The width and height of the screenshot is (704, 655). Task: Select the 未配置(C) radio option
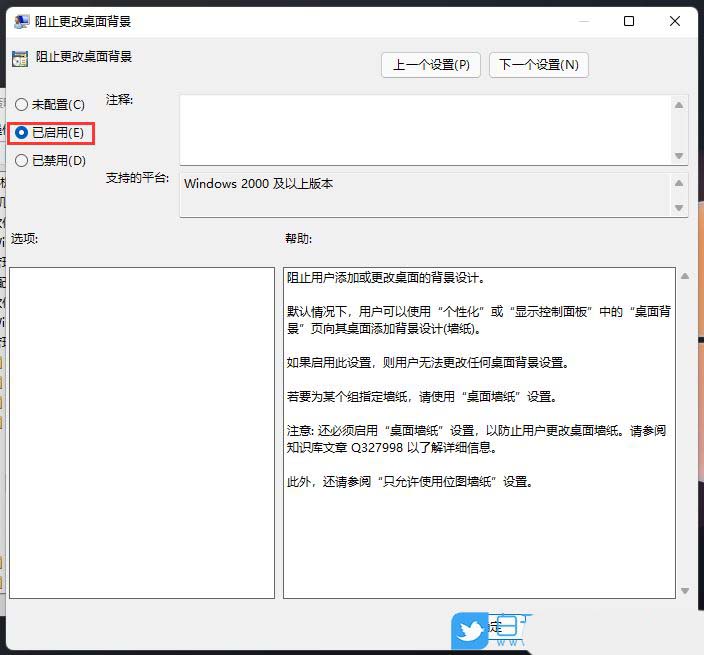pos(22,104)
